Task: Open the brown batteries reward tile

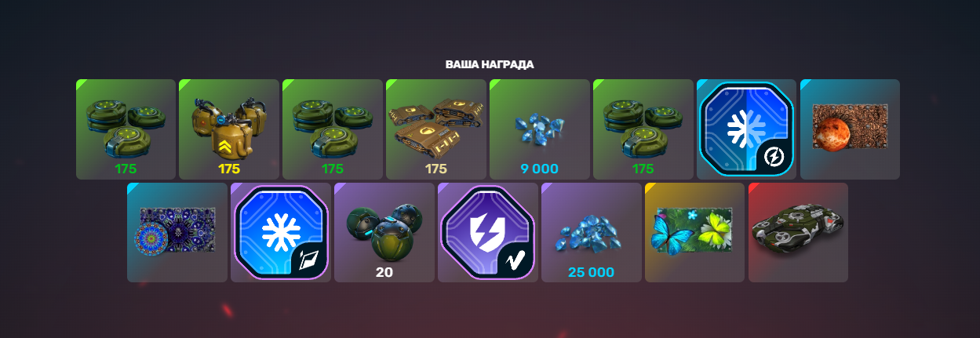Action: [436, 129]
